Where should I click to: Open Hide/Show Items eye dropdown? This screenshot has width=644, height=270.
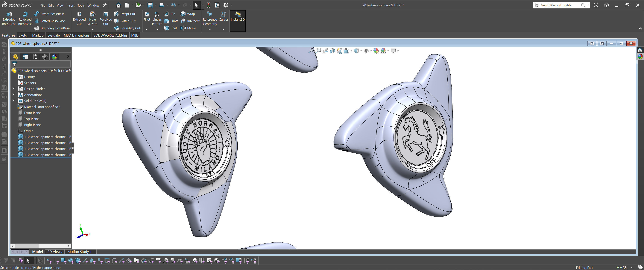pyautogui.click(x=371, y=51)
